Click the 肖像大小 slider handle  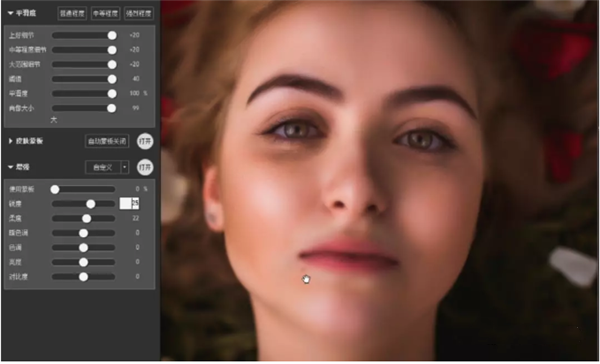[x=111, y=108]
